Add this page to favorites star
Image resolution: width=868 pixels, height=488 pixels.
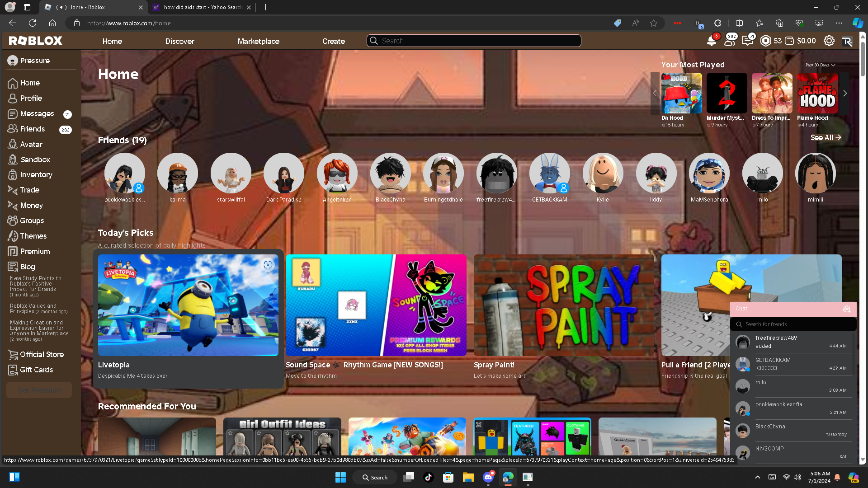(654, 23)
